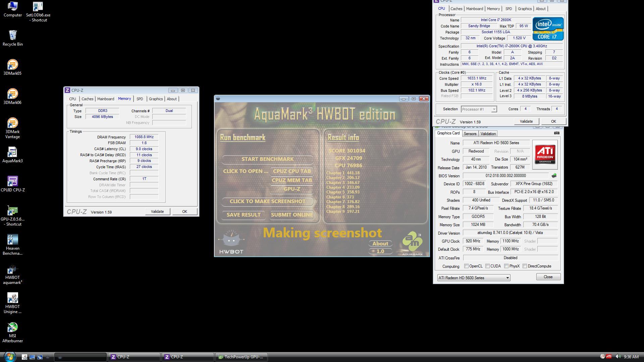Image resolution: width=644 pixels, height=362 pixels.
Task: Click SAVE RESULT in AquaMark
Action: tap(244, 215)
